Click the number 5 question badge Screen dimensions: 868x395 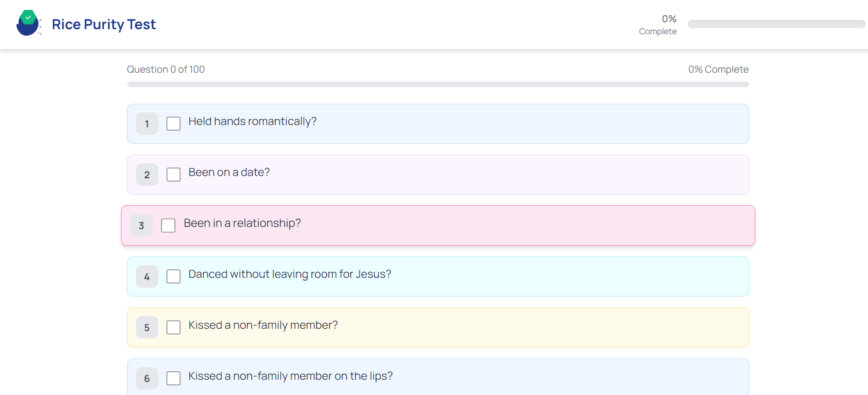click(x=147, y=327)
